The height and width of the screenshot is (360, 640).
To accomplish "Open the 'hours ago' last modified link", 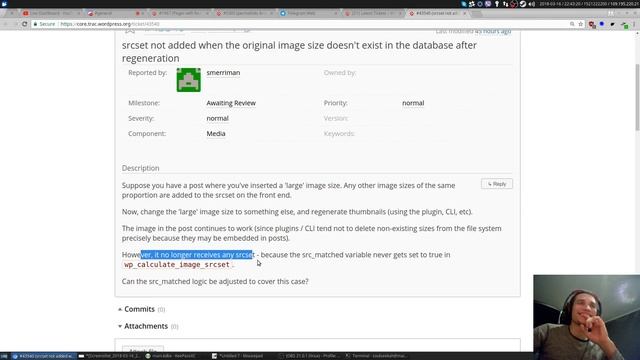I will [493, 31].
